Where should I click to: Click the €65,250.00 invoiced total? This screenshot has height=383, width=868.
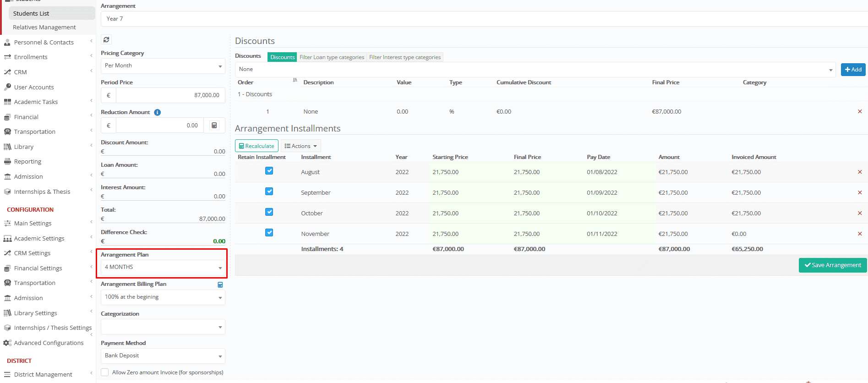pyautogui.click(x=747, y=249)
